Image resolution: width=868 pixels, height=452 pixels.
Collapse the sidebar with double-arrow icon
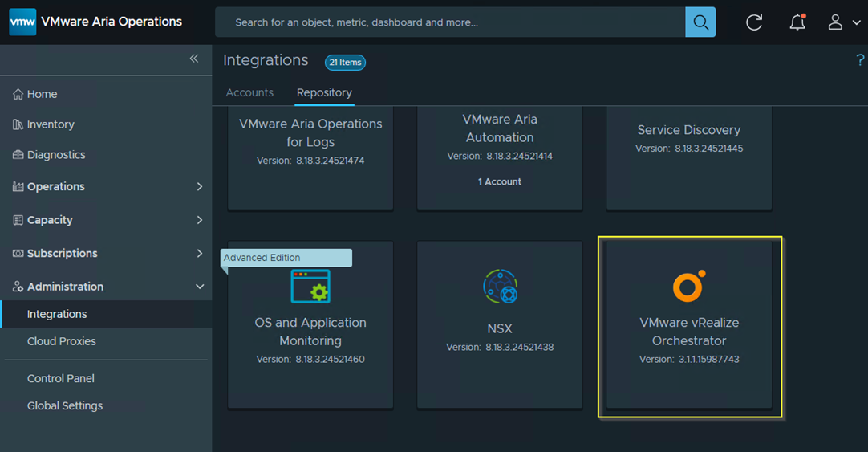194,59
